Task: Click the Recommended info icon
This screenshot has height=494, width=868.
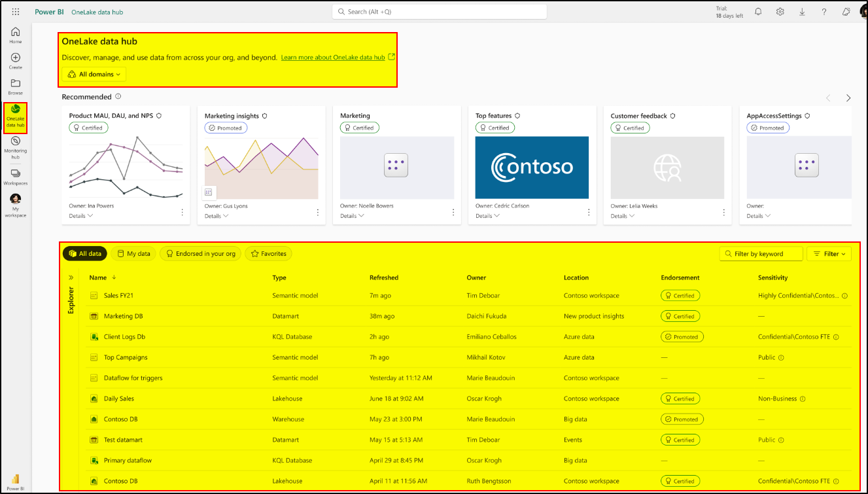Action: [x=118, y=96]
